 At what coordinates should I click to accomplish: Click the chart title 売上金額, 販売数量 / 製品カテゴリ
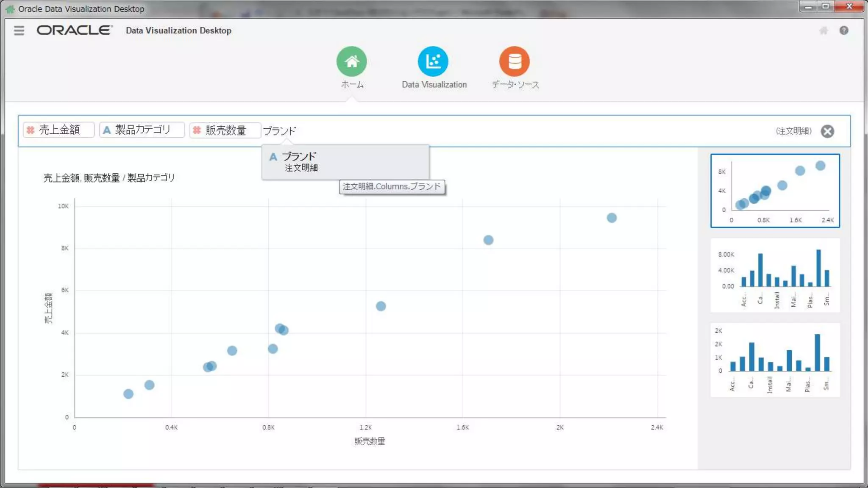point(109,178)
